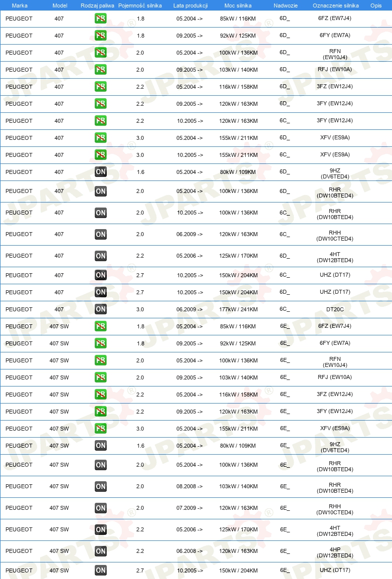The image size is (392, 579).
Task: Select ON icon in 407 2.0 06.2009 6C_ row
Action: (x=100, y=234)
